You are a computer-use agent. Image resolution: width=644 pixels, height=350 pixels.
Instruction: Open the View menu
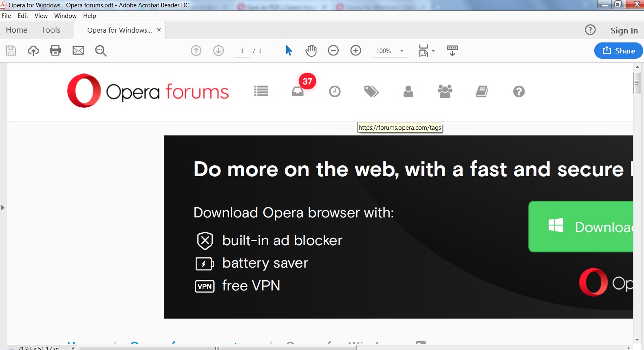point(41,16)
